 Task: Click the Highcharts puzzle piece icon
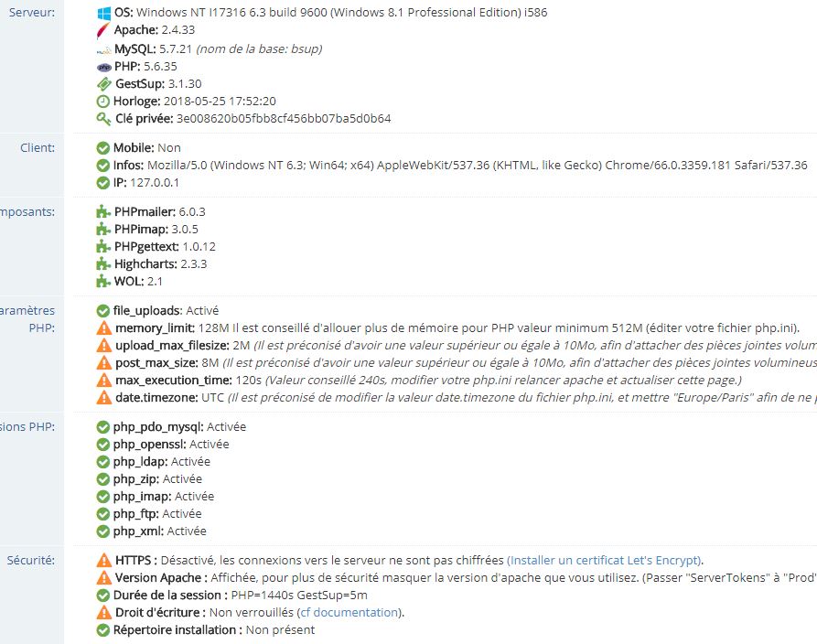104,264
